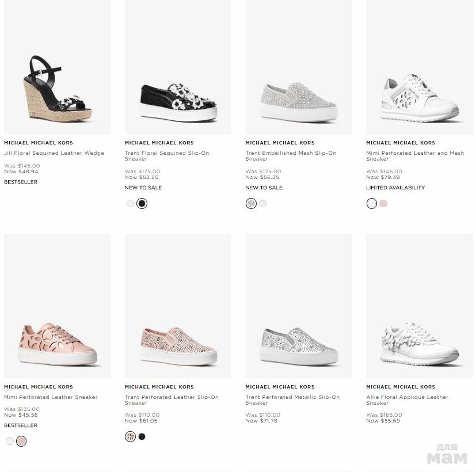Viewport: 476px width, 472px height.
Task: Click the Jill Floral Sequined Leather Wedge title
Action: 54,153
